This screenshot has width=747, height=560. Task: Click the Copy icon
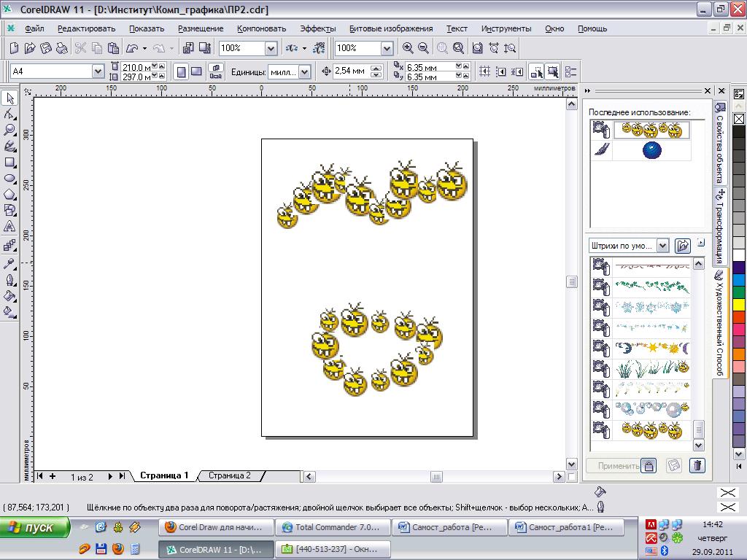[x=97, y=47]
